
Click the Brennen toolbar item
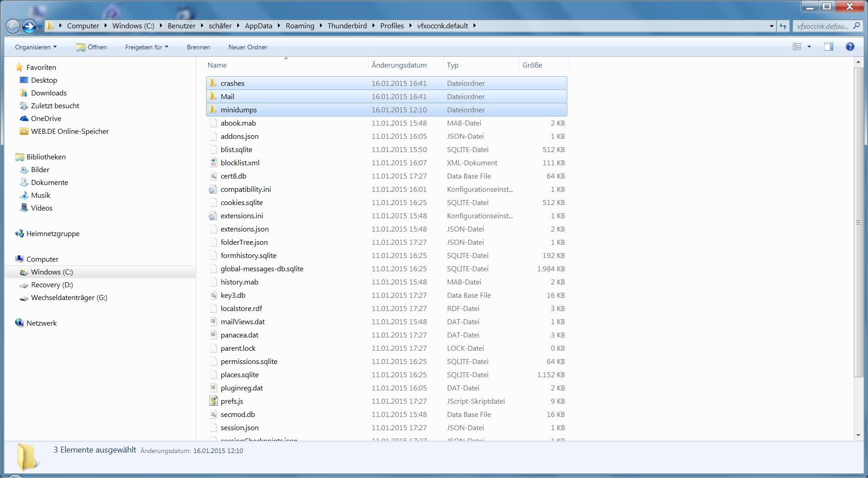(x=198, y=47)
